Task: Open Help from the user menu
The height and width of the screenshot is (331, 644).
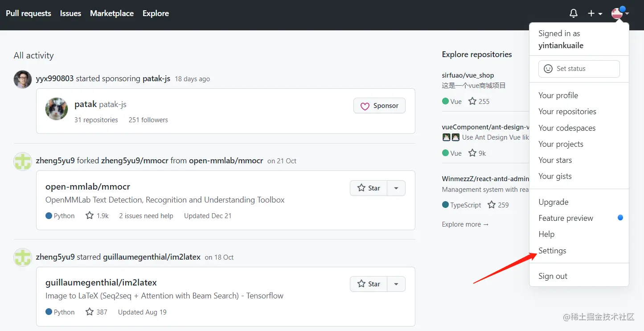Action: click(x=579, y=234)
